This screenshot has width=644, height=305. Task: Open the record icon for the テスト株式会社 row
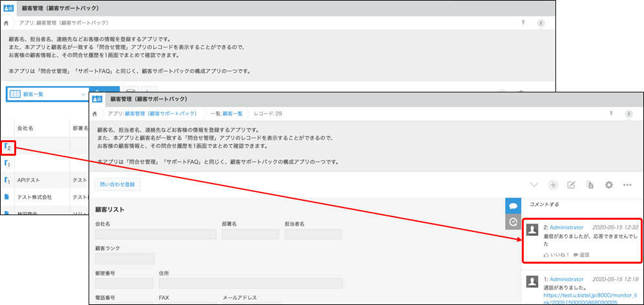tap(6, 197)
